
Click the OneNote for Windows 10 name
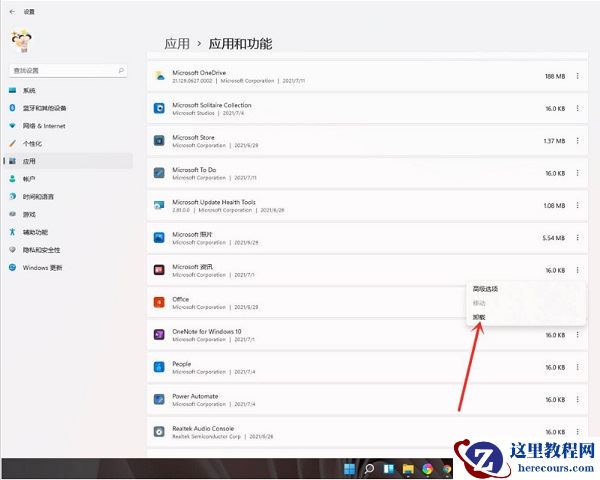coord(207,331)
